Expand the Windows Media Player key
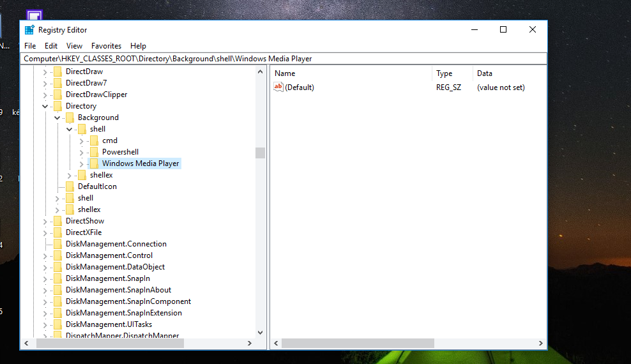 [x=81, y=163]
